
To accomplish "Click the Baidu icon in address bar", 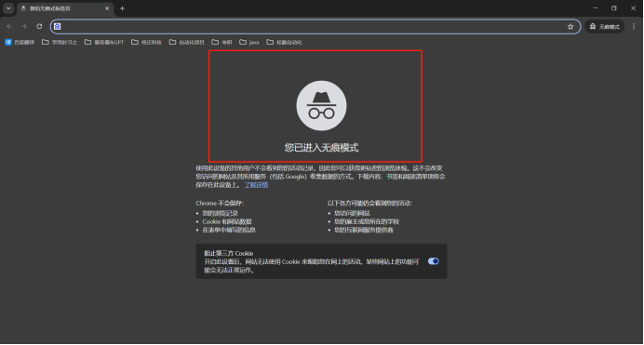I will (x=58, y=26).
